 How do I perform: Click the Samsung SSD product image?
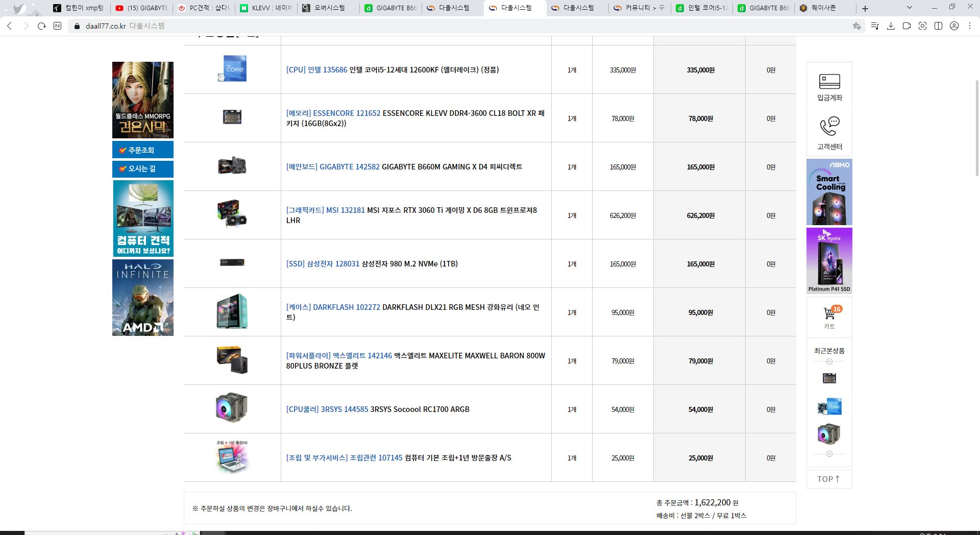[232, 262]
